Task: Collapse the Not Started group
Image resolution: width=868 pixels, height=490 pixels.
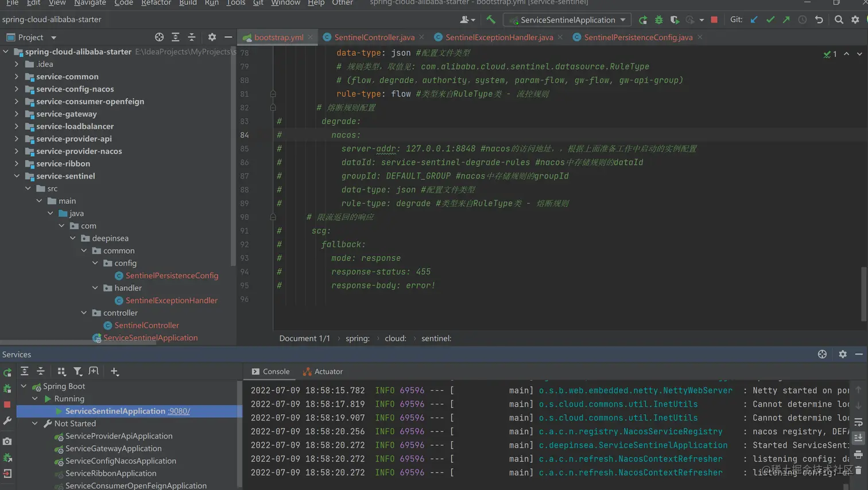Action: point(35,423)
